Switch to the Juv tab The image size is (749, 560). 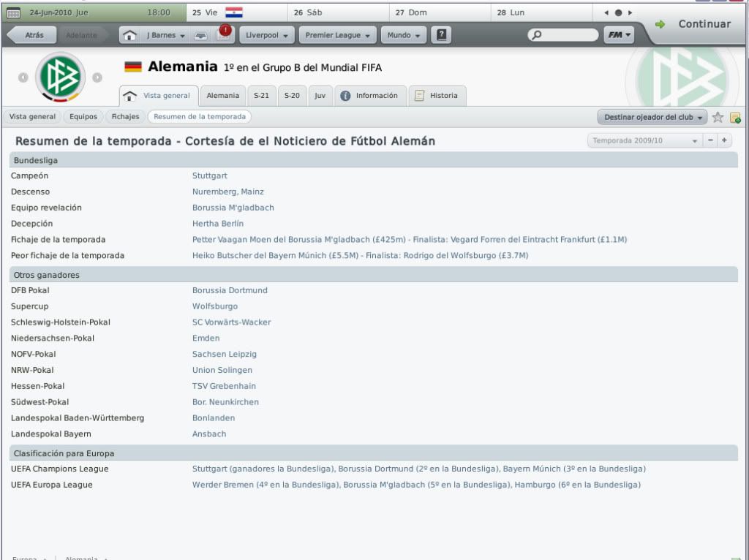tap(320, 96)
